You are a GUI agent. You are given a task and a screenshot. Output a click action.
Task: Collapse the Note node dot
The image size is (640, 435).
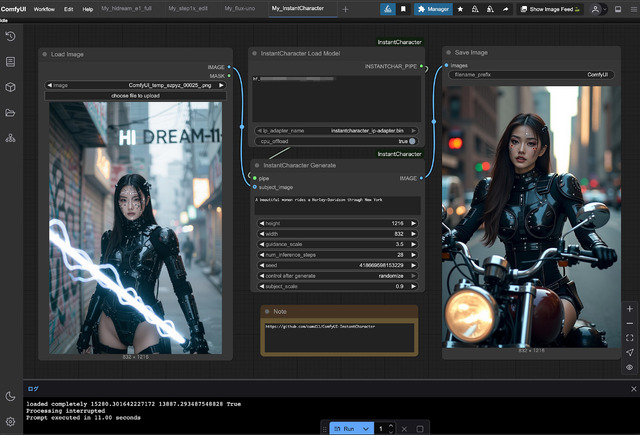click(267, 311)
